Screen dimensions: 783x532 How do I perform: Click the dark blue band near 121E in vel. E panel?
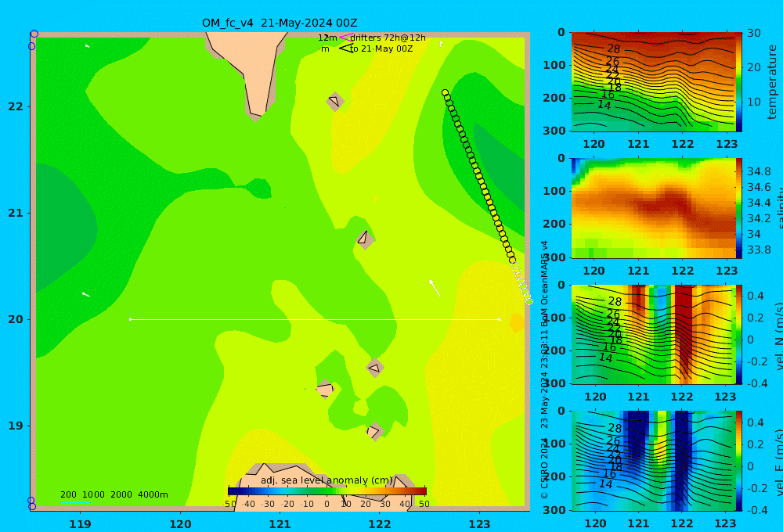click(x=635, y=434)
